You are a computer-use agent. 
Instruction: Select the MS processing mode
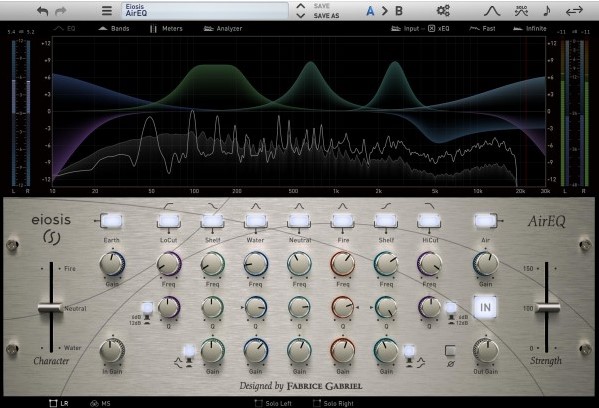click(100, 403)
